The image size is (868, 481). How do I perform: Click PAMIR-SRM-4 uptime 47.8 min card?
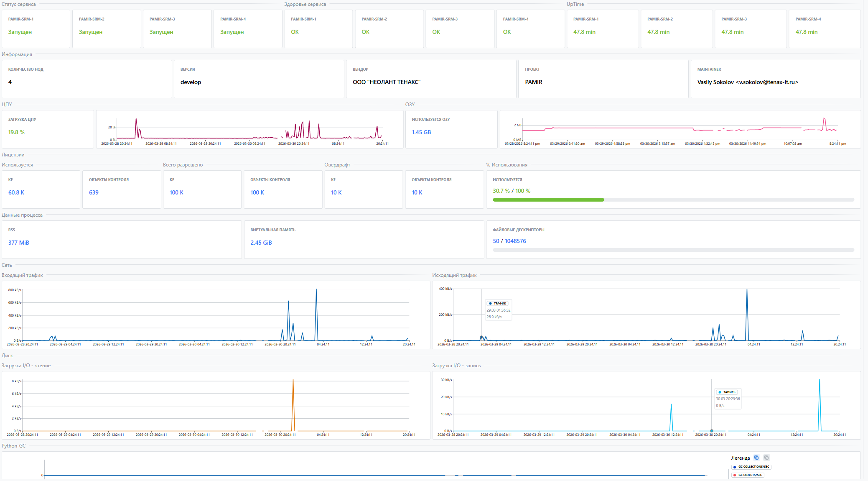824,28
